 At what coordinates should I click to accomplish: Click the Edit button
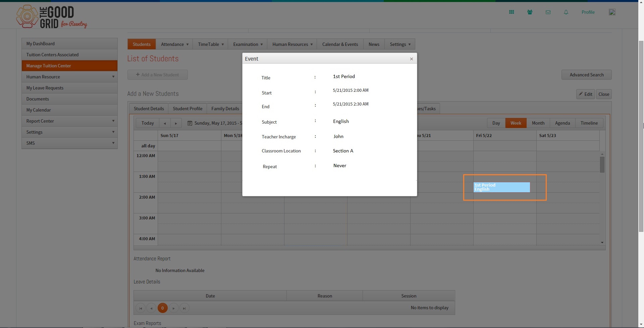(x=585, y=94)
